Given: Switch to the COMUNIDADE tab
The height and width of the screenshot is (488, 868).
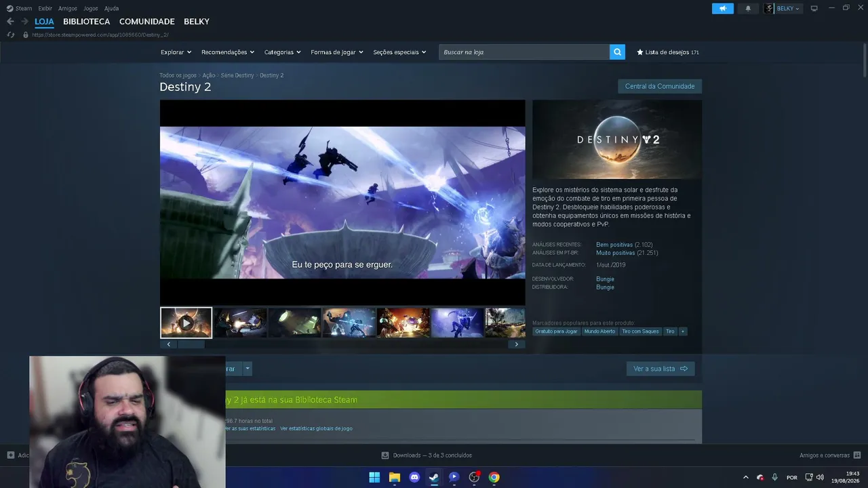Looking at the screenshot, I should point(147,22).
